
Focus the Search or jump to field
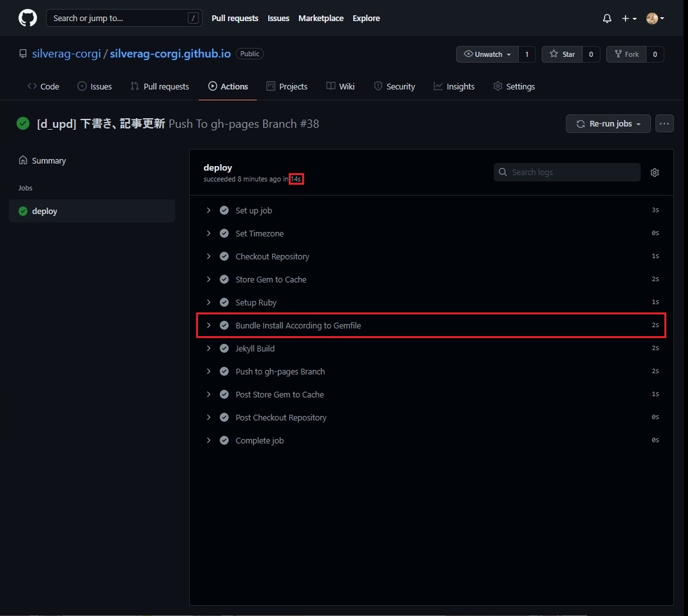point(124,18)
